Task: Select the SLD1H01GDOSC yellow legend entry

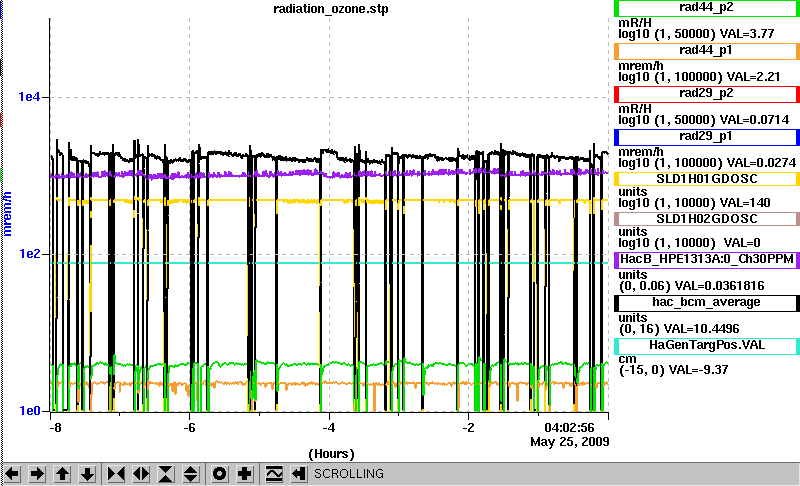Action: (x=707, y=179)
